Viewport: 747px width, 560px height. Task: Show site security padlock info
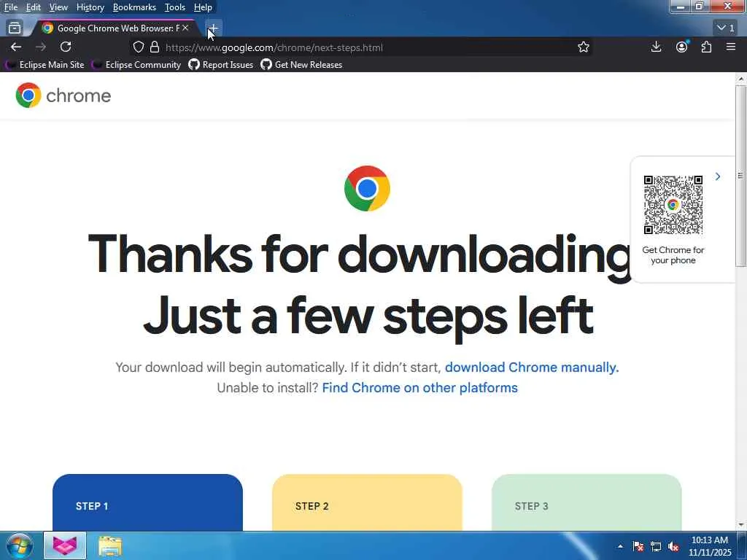(x=155, y=47)
